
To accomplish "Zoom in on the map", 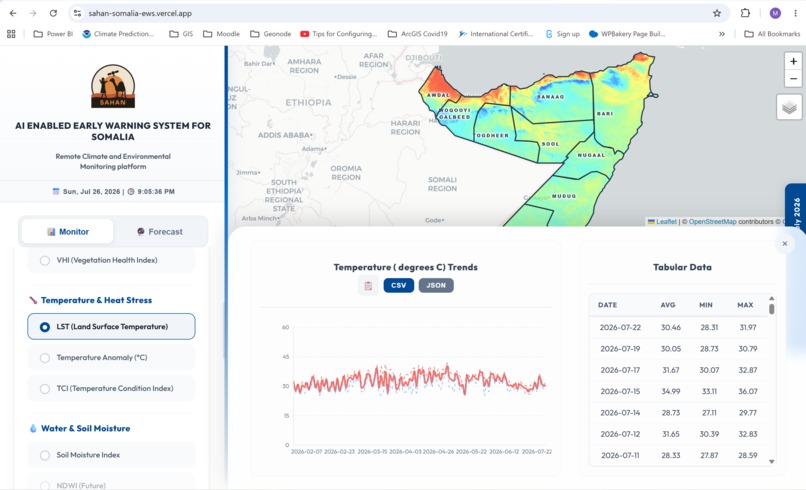I will point(793,61).
